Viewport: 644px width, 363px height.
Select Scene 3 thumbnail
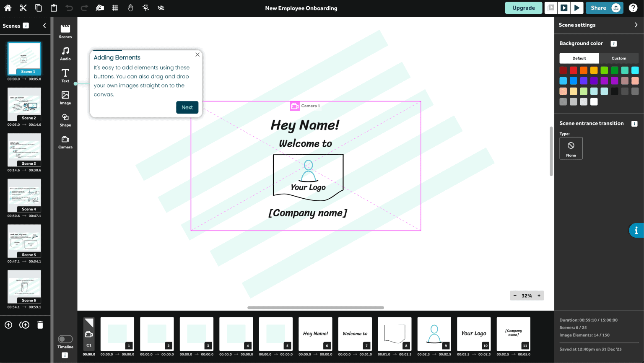click(x=24, y=150)
